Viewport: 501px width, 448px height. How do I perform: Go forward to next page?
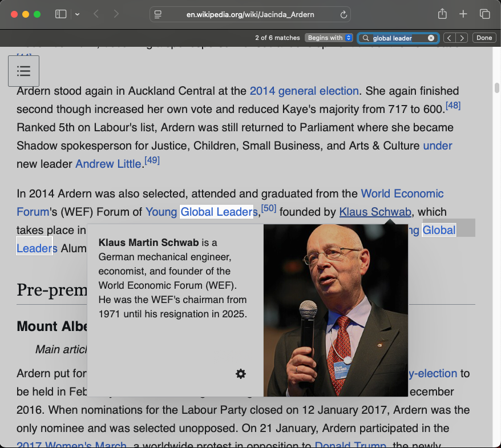tap(116, 14)
